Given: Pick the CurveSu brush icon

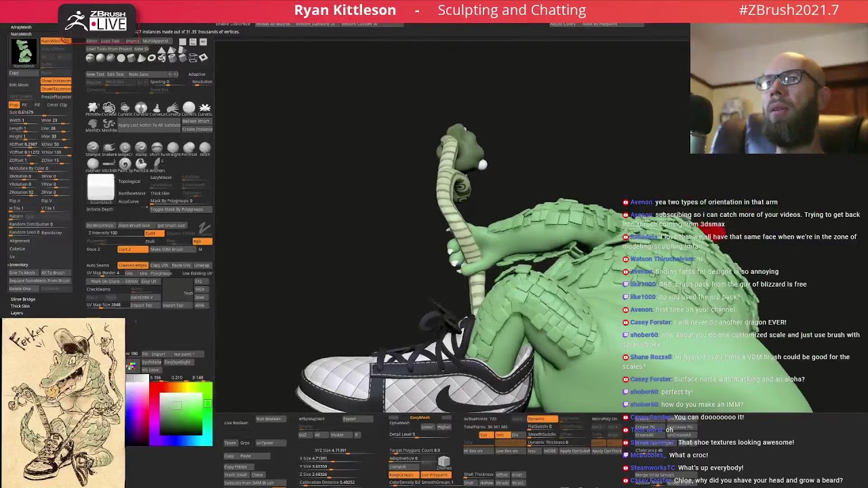Looking at the screenshot, I should tap(205, 108).
